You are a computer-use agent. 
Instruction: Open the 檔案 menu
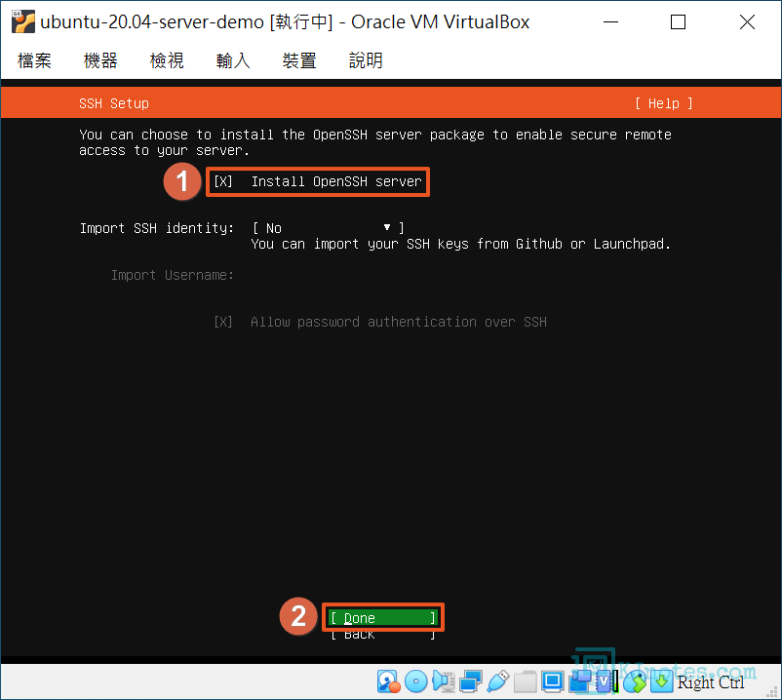[34, 60]
